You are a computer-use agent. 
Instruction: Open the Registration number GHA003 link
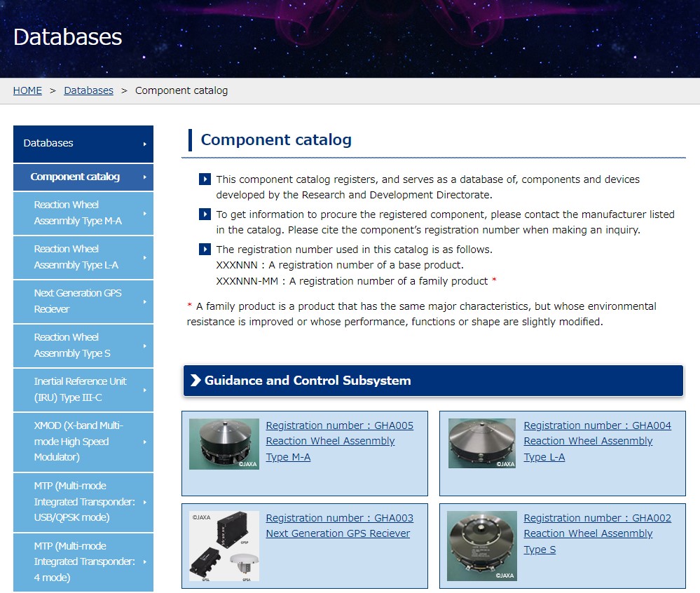[x=340, y=526]
